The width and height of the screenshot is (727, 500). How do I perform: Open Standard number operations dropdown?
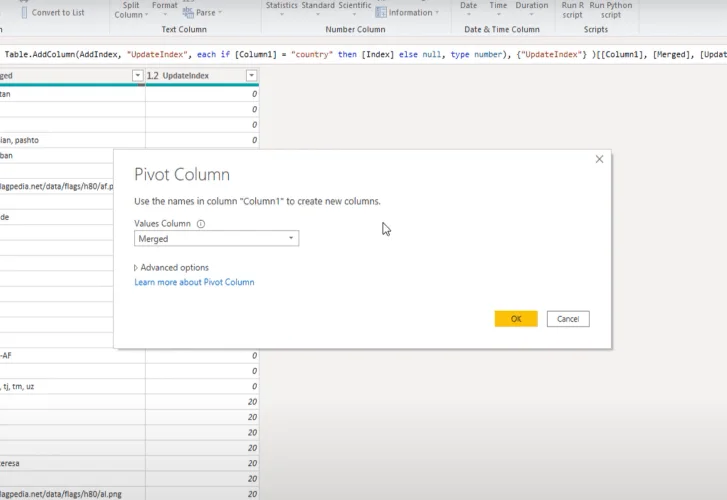coord(318,9)
